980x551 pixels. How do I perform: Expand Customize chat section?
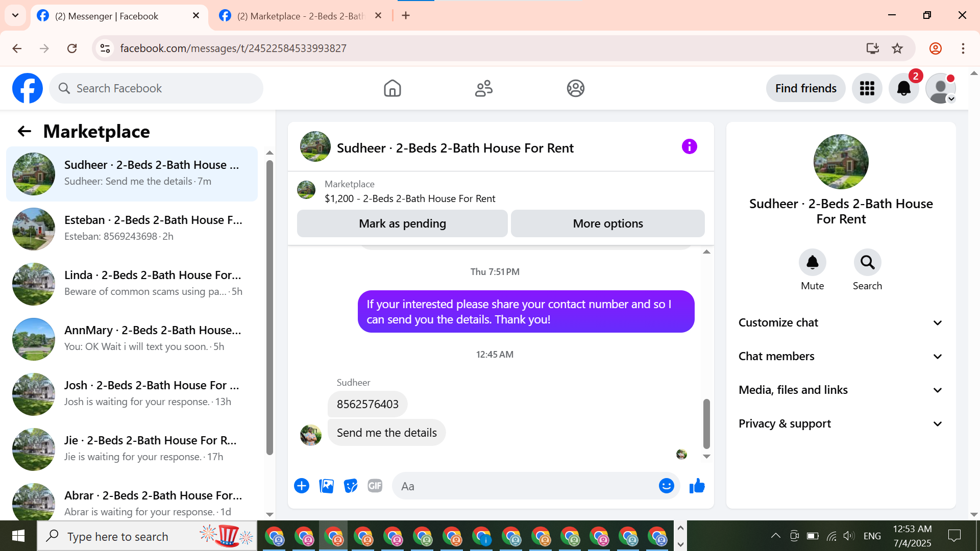point(841,323)
